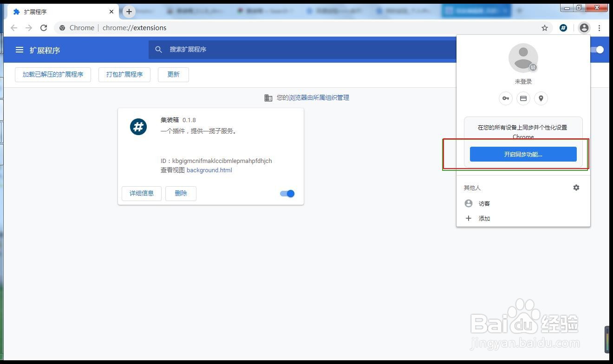Screen dimensions: 613x364
Task: Click the large profile picture in popup
Action: pyautogui.click(x=523, y=58)
